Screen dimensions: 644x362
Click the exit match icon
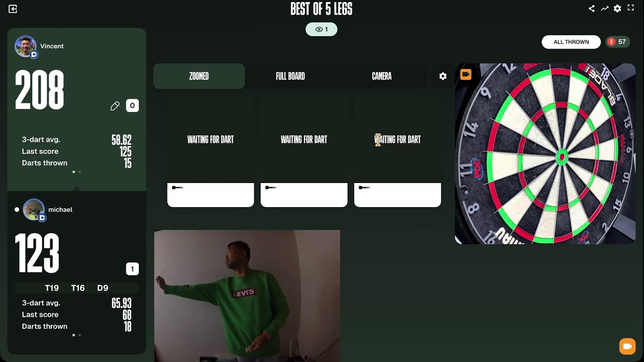[x=13, y=9]
